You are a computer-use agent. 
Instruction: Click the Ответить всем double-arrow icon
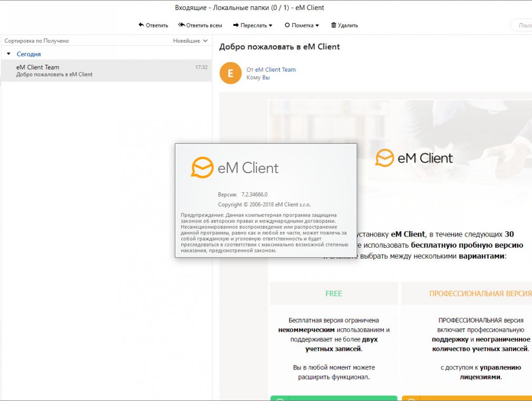pos(182,25)
